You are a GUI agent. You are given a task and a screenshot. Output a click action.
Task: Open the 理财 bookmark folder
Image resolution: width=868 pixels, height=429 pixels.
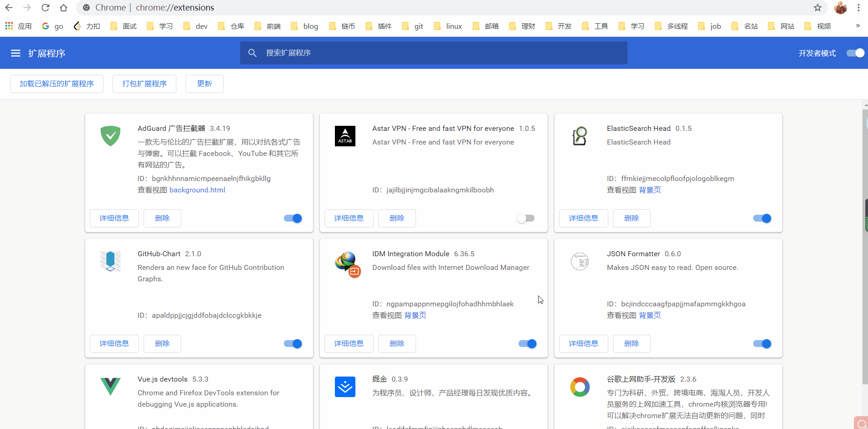click(522, 26)
